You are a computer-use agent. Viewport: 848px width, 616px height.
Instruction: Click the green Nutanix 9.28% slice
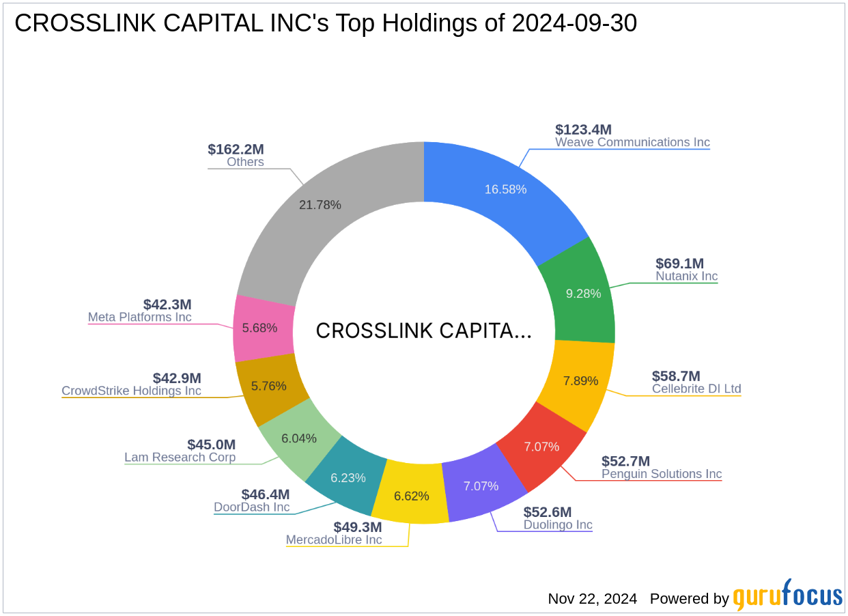(x=582, y=294)
